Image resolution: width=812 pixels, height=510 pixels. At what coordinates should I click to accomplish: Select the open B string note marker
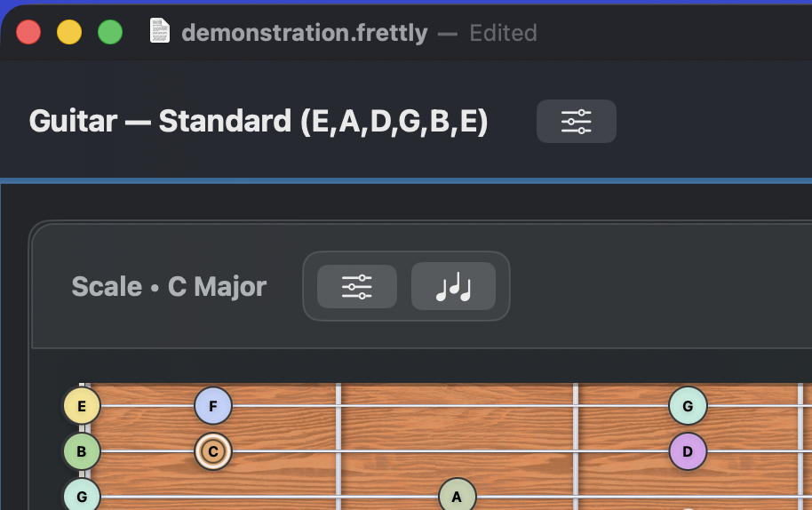click(x=82, y=451)
